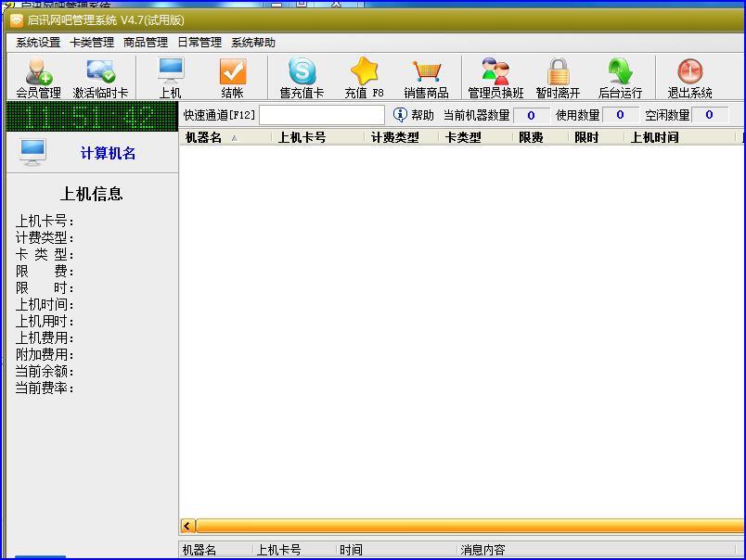Screen dimensions: 746x560
Task: Send program to background with 后台运行
Action: tap(620, 77)
